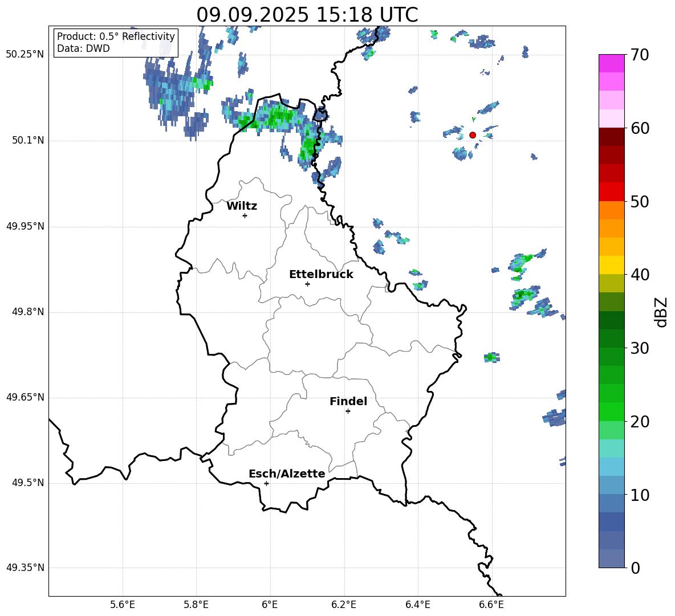Click the 09.09.2025 15:18 UTC title
Viewport: 675px width, 616px height.
(x=307, y=15)
